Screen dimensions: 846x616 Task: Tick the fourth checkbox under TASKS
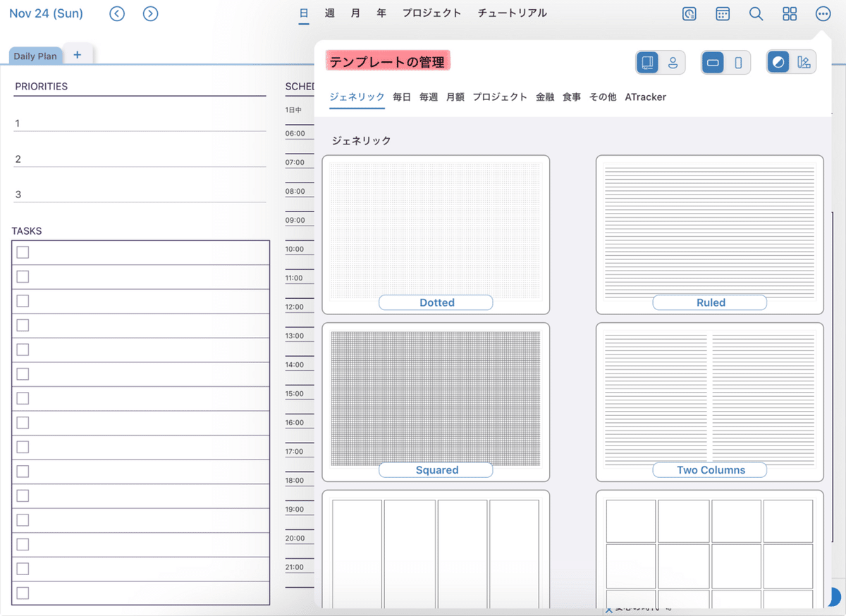(23, 325)
